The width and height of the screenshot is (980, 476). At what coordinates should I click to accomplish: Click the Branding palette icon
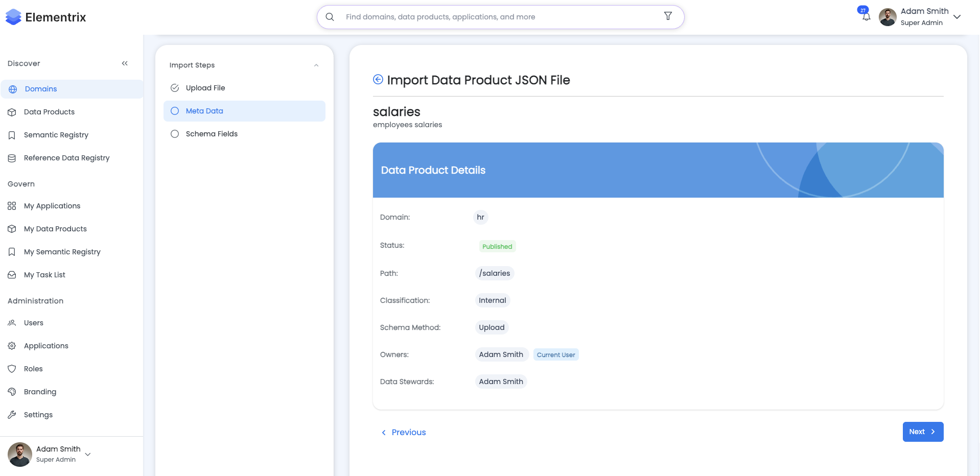pos(12,392)
